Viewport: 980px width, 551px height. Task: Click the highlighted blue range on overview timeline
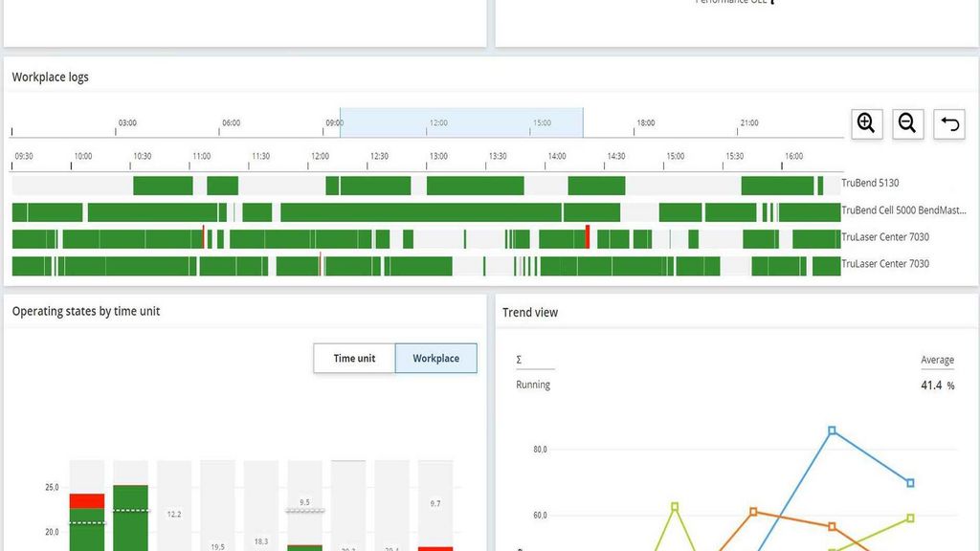(x=461, y=123)
